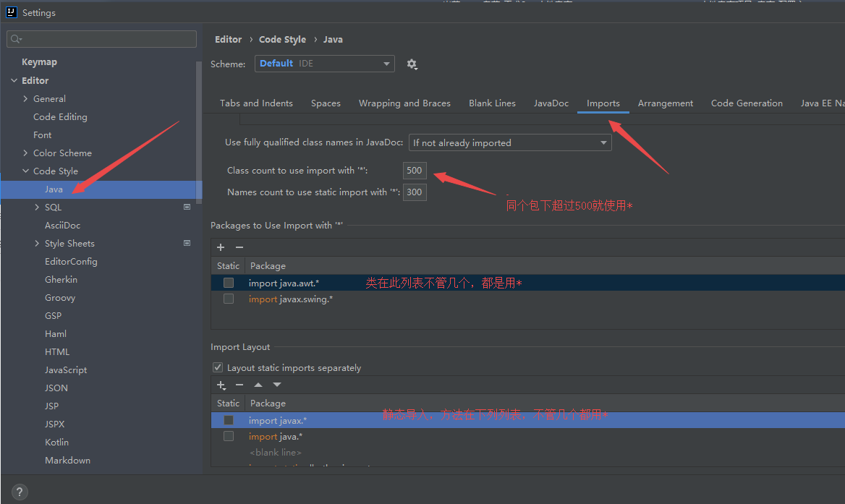Open the Code Generation tab
This screenshot has width=845, height=504.
click(747, 103)
